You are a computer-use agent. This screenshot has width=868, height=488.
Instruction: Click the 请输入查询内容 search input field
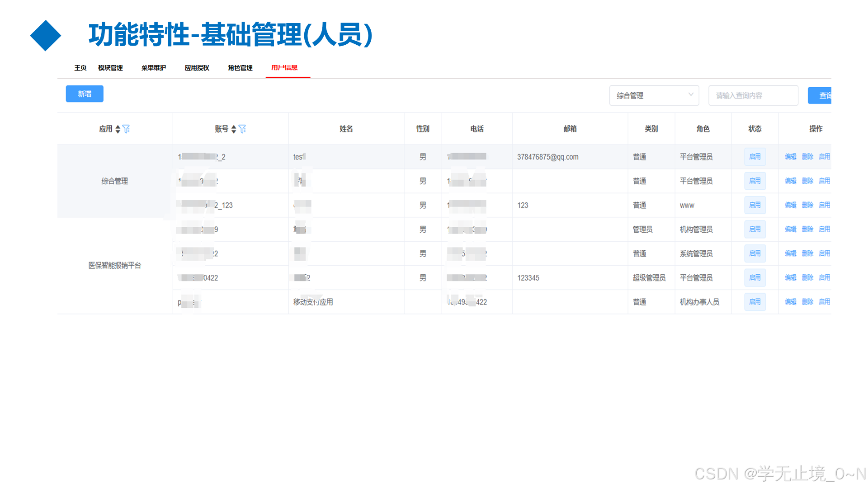click(753, 95)
